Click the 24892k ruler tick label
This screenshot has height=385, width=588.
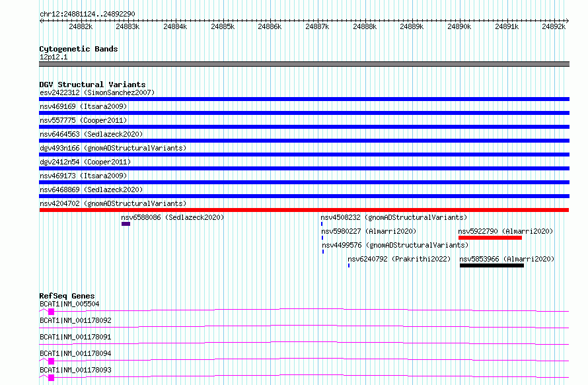tap(554, 26)
